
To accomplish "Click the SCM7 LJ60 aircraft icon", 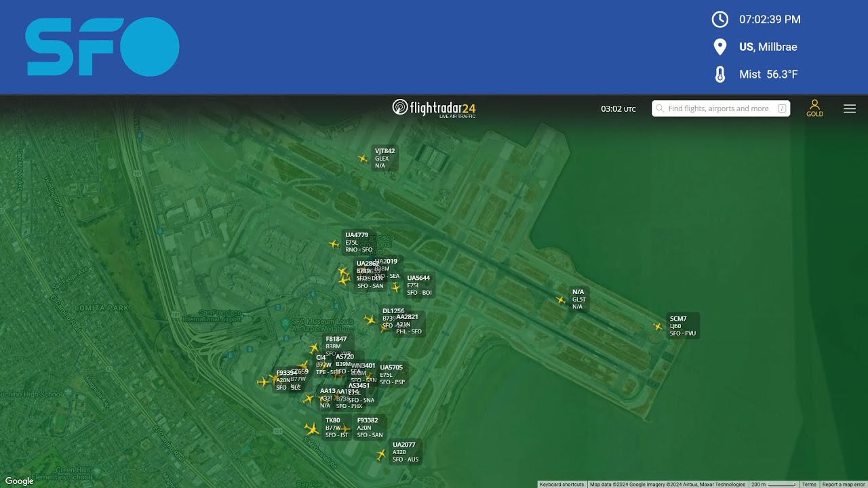I will coord(658,326).
